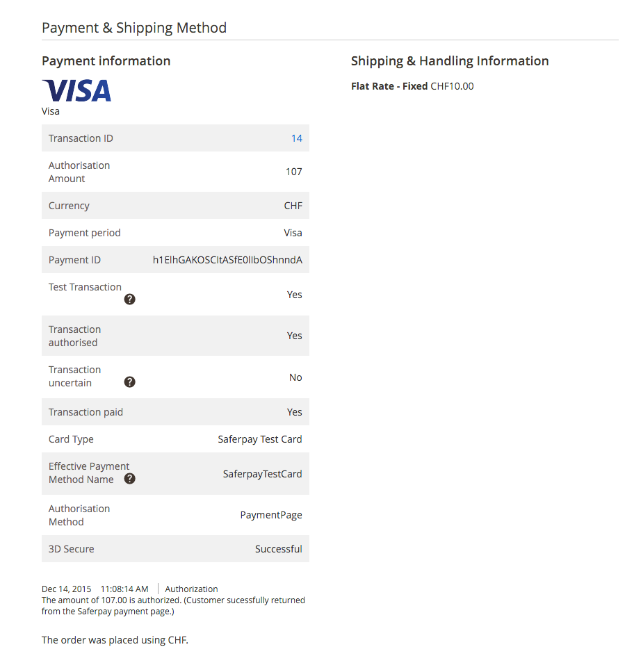The image size is (625, 672).
Task: Click the Authorization log entry label
Action: pos(191,589)
